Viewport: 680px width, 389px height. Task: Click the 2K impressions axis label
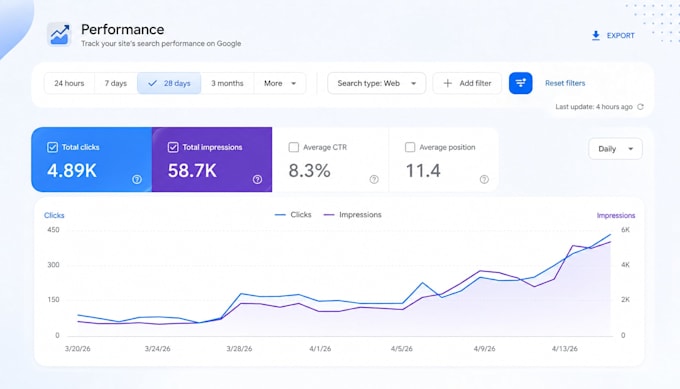[625, 300]
